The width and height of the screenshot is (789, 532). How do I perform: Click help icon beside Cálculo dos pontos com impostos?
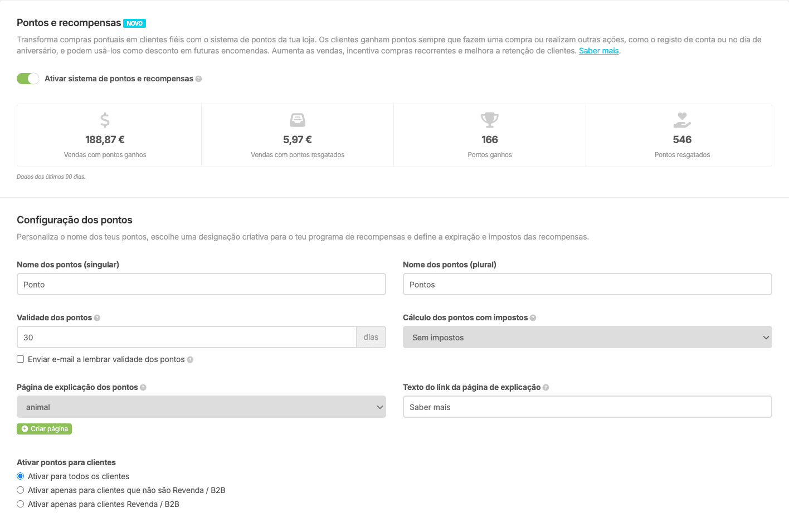click(533, 318)
